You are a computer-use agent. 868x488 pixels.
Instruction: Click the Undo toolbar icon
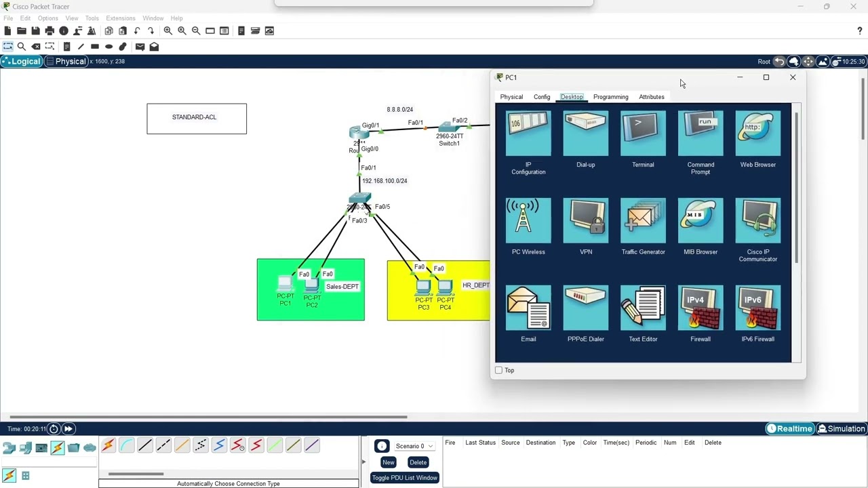137,30
